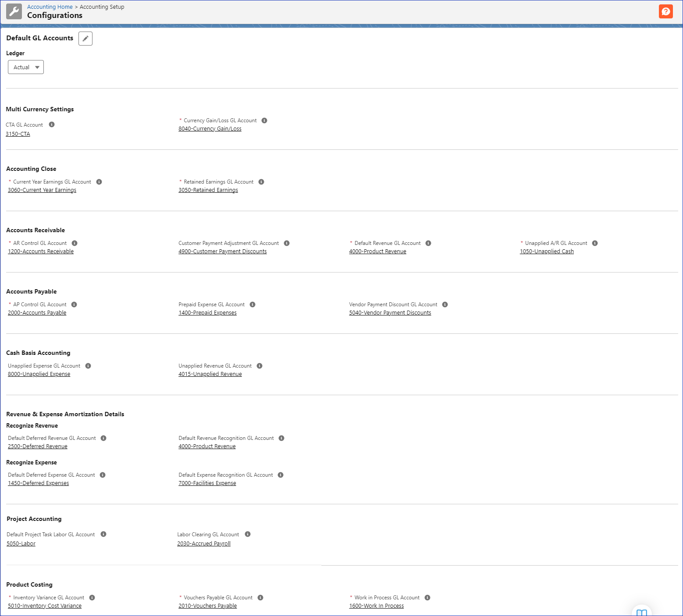Open 4015-Unapplied Revenue account link
Screen dimensions: 683x616
click(x=210, y=374)
